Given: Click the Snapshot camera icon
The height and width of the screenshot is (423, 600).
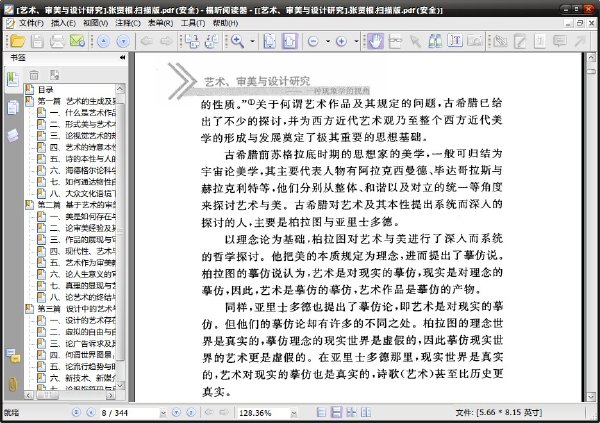Looking at the screenshot, I should pyautogui.click(x=475, y=41).
